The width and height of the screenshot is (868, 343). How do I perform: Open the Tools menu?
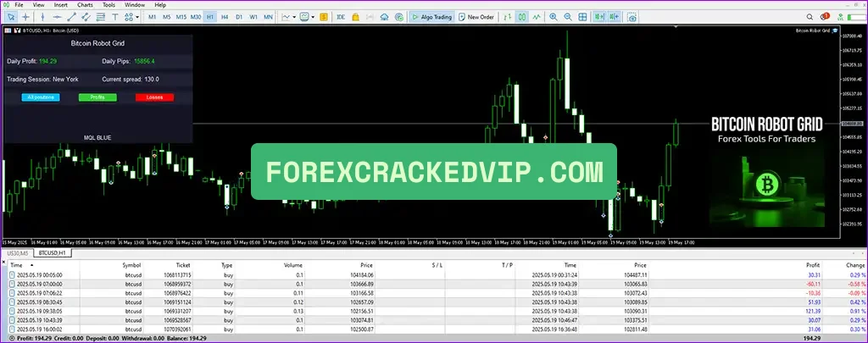109,4
